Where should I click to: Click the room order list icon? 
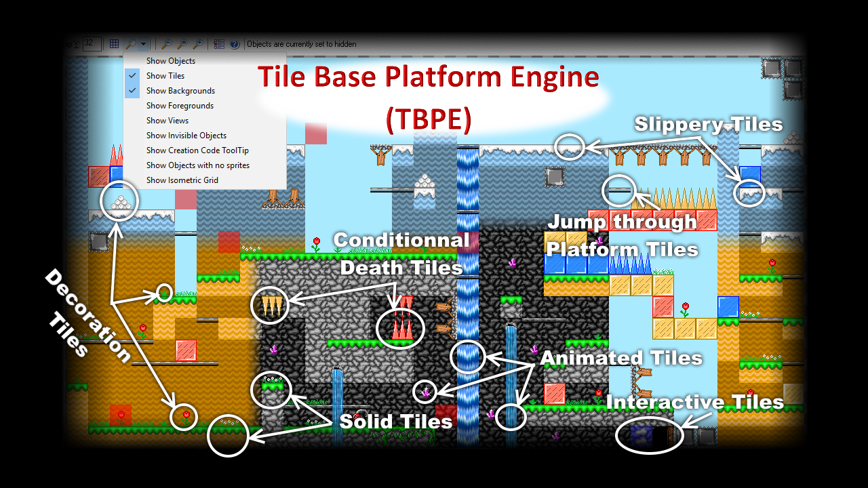coord(219,44)
